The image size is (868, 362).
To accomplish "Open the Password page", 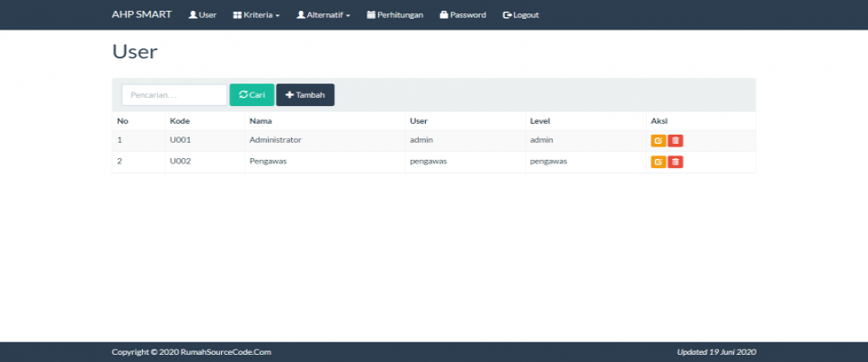I will 464,15.
